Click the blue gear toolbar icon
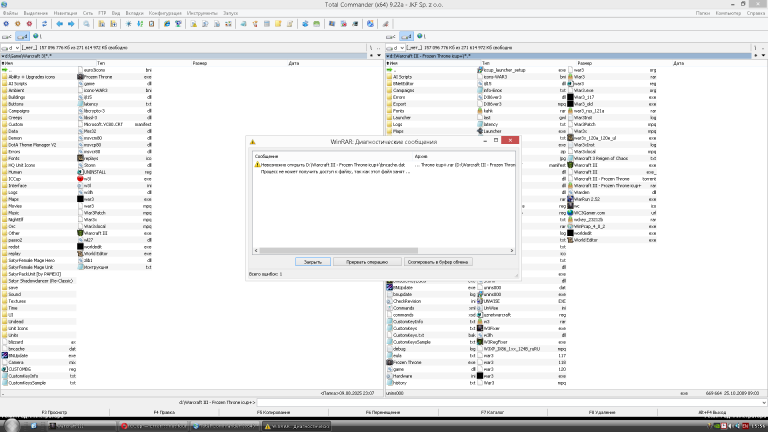Screen dimensions: 768x432 tap(6, 24)
